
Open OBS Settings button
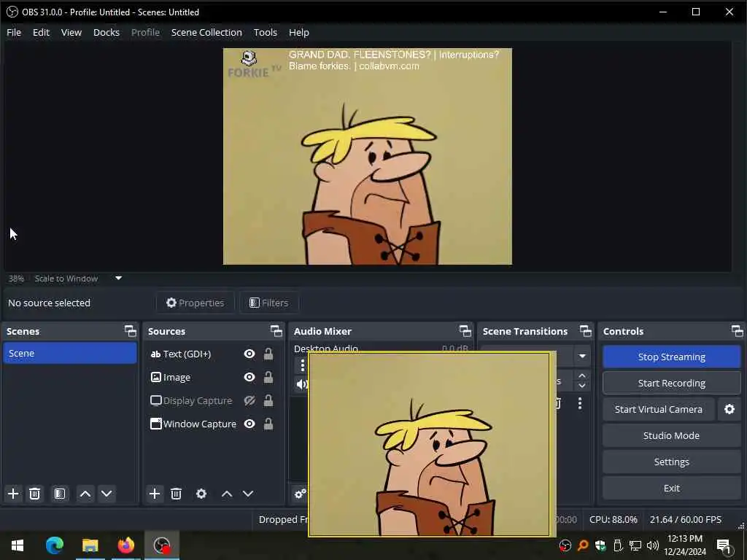click(x=672, y=462)
